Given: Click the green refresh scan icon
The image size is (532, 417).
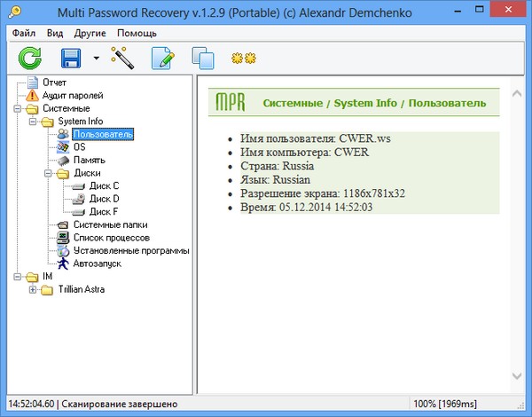Looking at the screenshot, I should click(x=30, y=59).
